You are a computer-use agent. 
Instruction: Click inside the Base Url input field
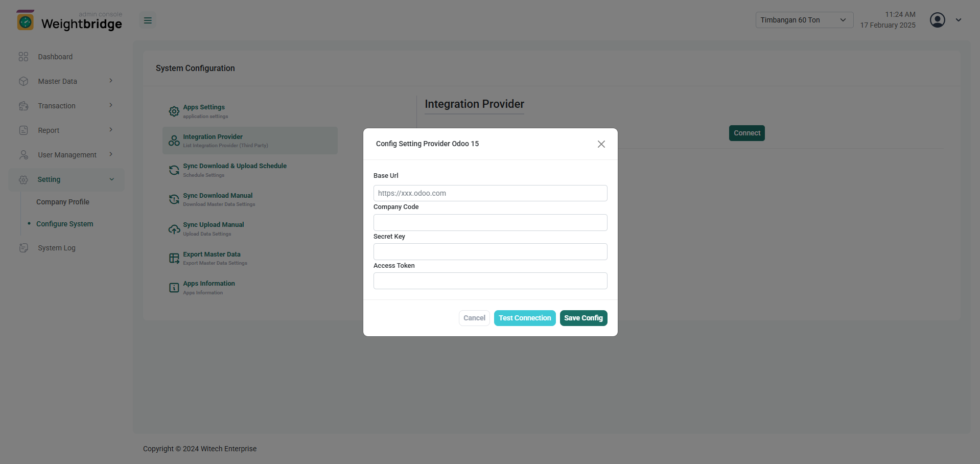point(489,193)
